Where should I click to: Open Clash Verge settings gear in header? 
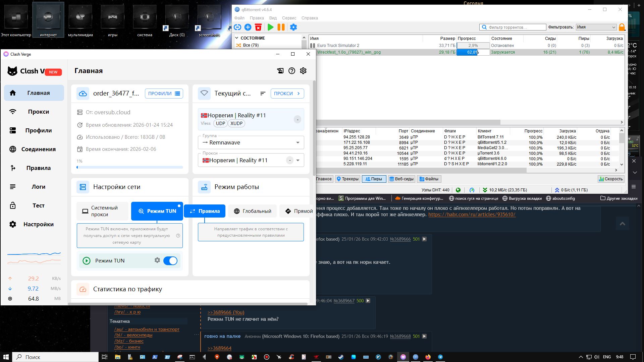303,71
